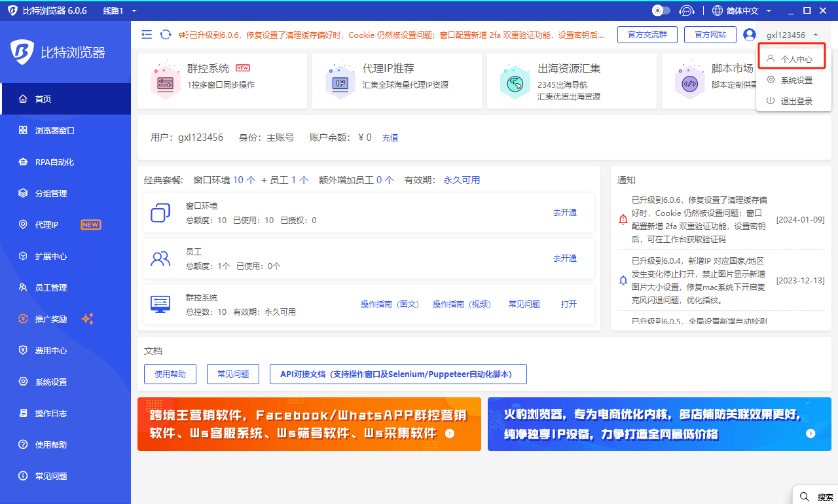Click 去开通 in the 窗口环境 row
838x504 pixels.
click(x=565, y=213)
